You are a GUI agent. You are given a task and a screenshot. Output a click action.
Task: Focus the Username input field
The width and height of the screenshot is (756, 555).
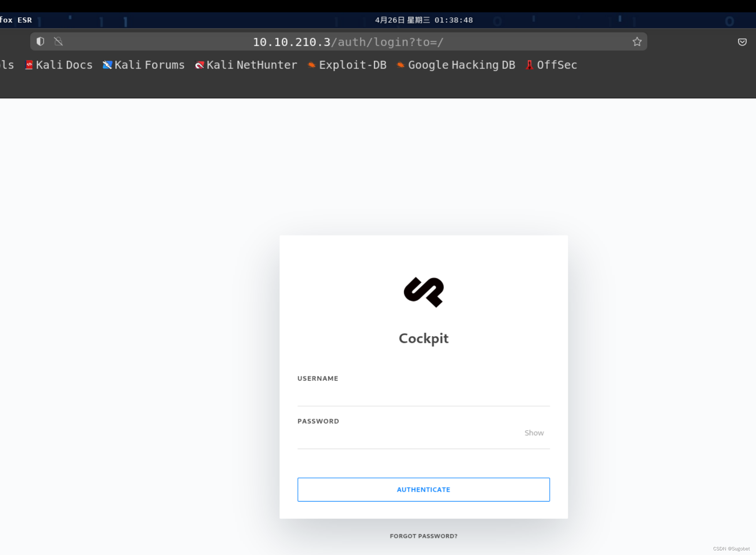423,396
